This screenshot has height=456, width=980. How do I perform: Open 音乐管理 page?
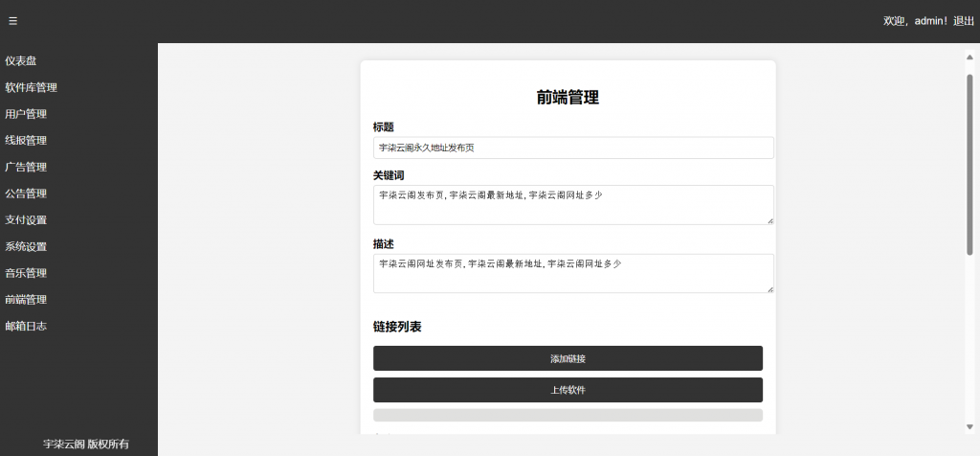click(26, 273)
